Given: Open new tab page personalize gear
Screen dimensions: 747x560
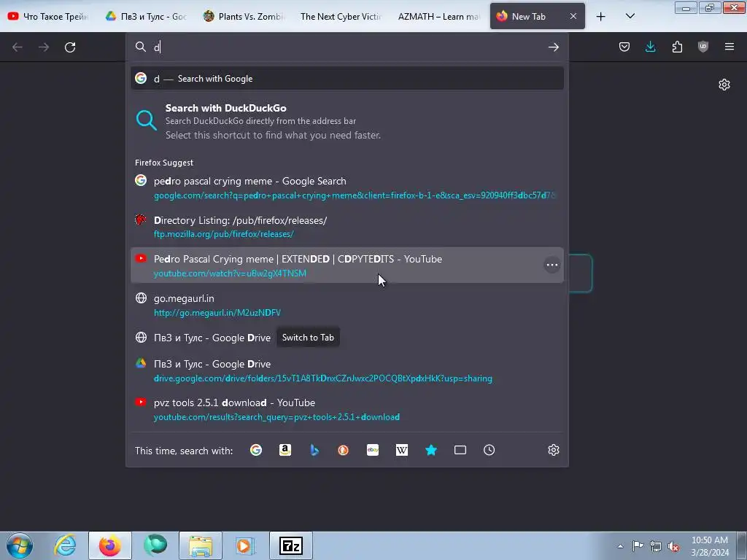Looking at the screenshot, I should (724, 85).
